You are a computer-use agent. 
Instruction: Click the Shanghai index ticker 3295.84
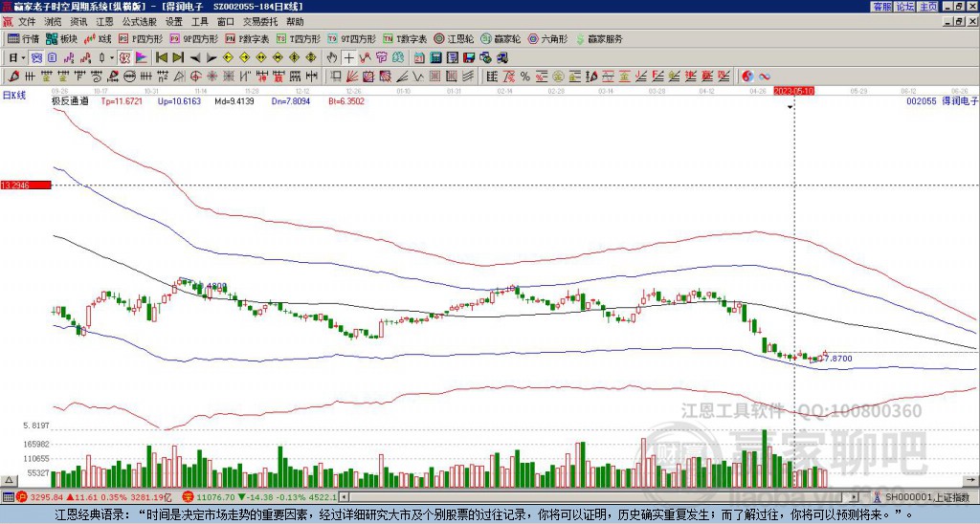[x=47, y=497]
